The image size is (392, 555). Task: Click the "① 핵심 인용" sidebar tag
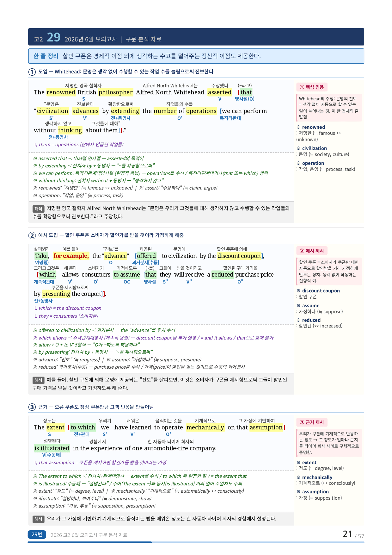click(312, 87)
